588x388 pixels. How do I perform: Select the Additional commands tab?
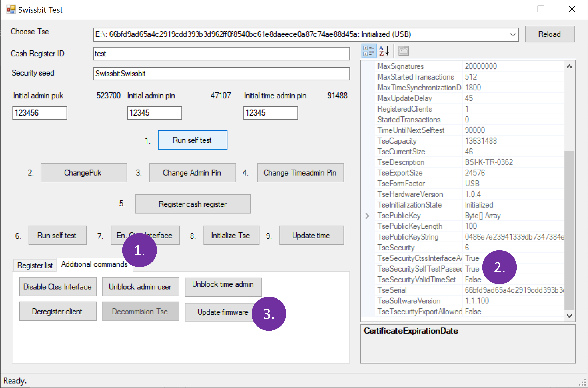(94, 264)
